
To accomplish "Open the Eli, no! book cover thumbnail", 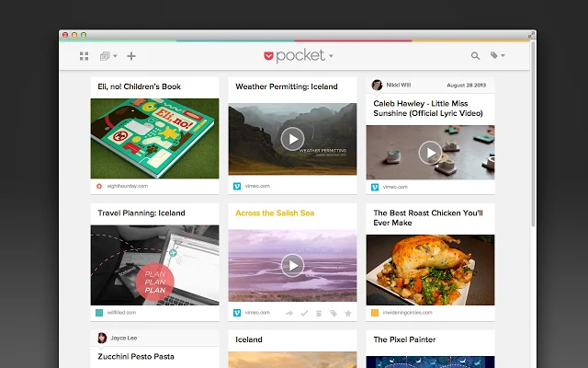I will (154, 139).
